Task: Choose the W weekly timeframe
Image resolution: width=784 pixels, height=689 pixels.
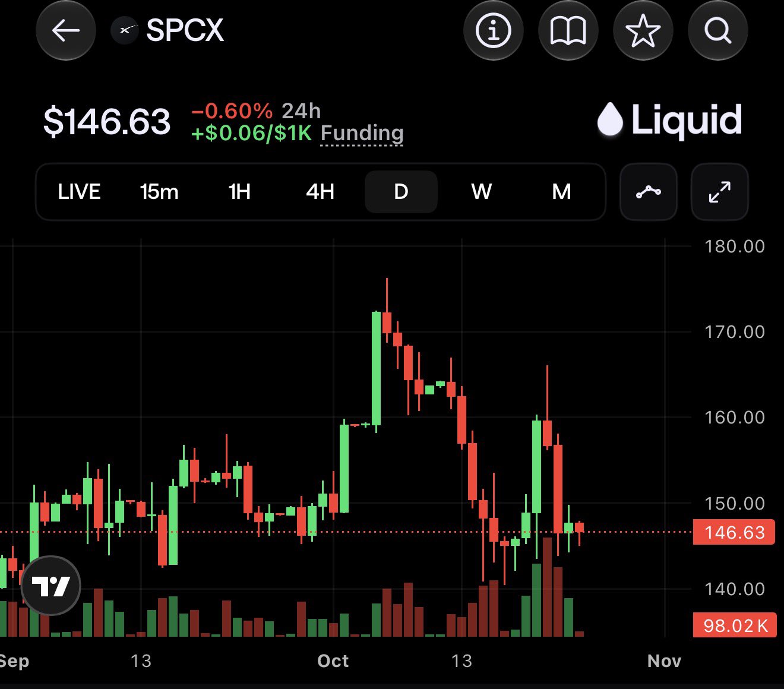Action: tap(481, 192)
